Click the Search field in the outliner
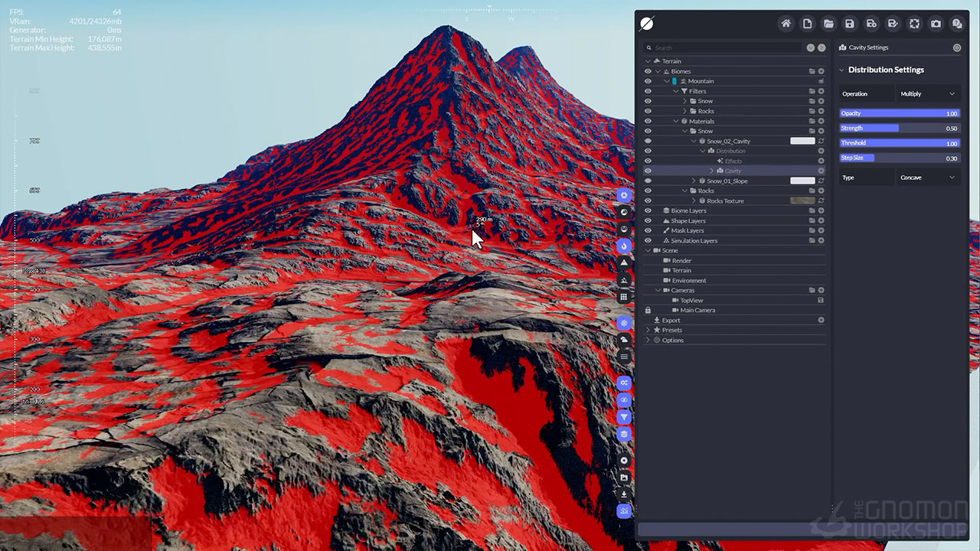Screen dimensions: 980x551 coord(727,47)
